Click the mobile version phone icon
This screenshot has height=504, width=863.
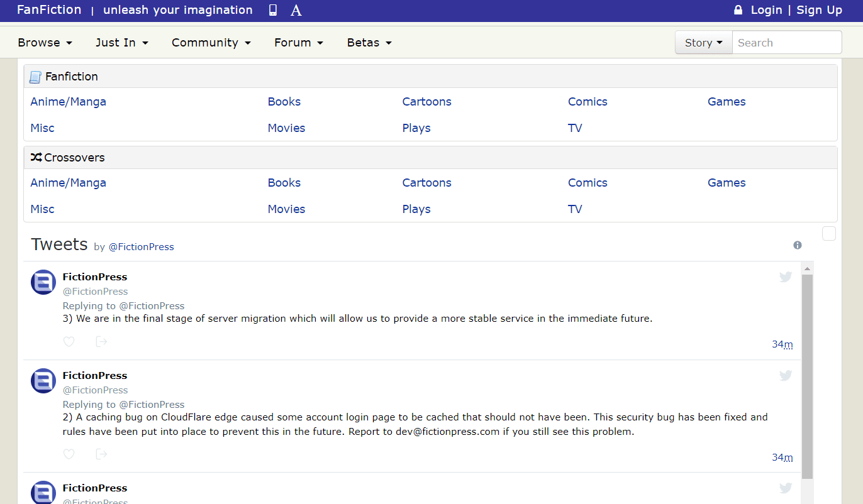tap(273, 10)
